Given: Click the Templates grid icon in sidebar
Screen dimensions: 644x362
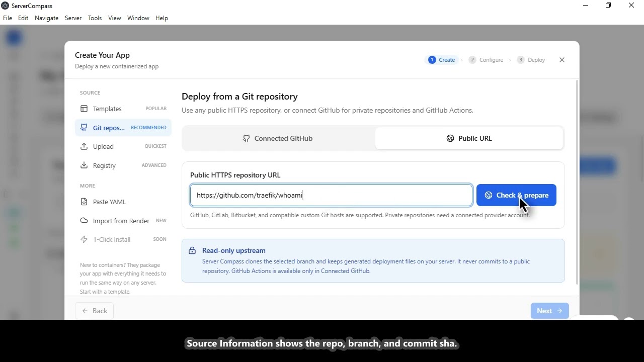Looking at the screenshot, I should click(84, 109).
